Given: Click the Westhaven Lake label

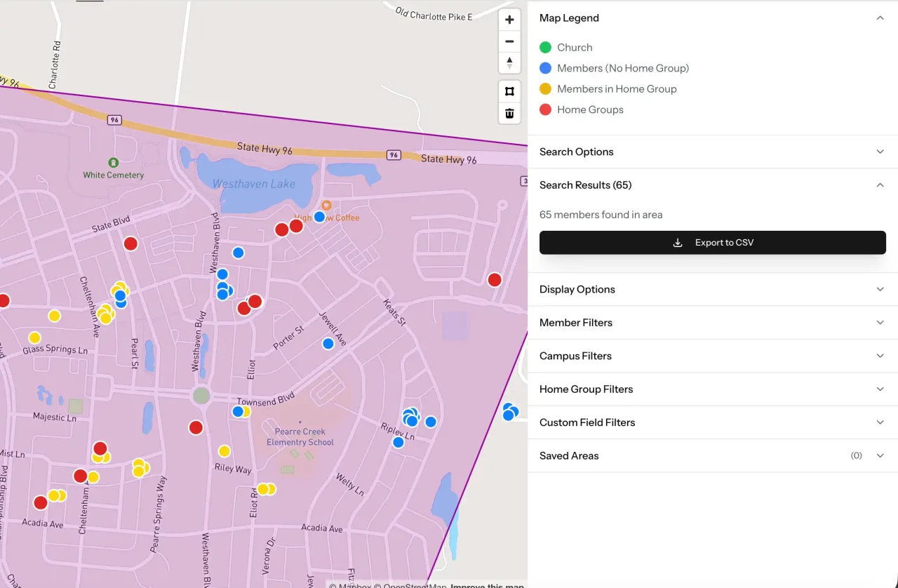Looking at the screenshot, I should point(254,185).
